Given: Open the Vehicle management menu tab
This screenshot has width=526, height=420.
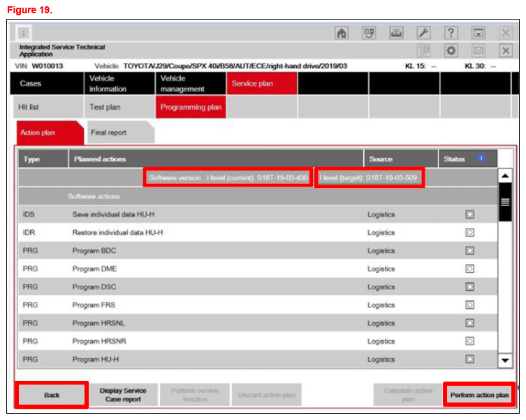Looking at the screenshot, I should (189, 84).
